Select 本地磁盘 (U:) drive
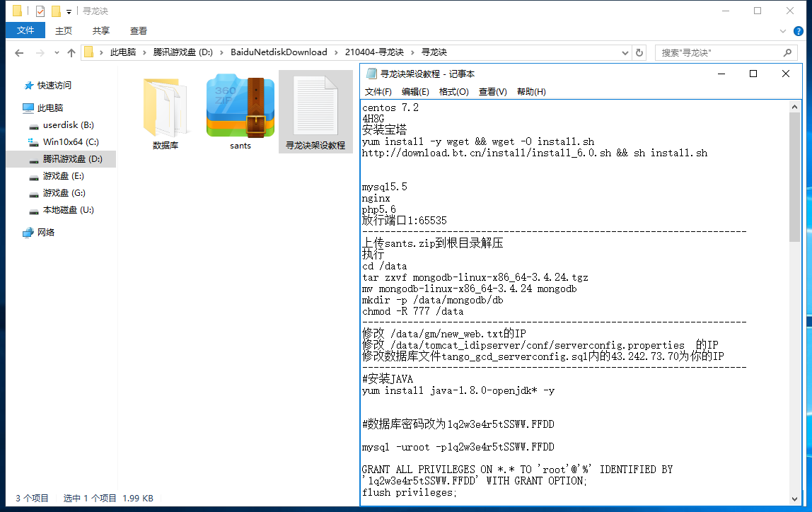 (68, 210)
